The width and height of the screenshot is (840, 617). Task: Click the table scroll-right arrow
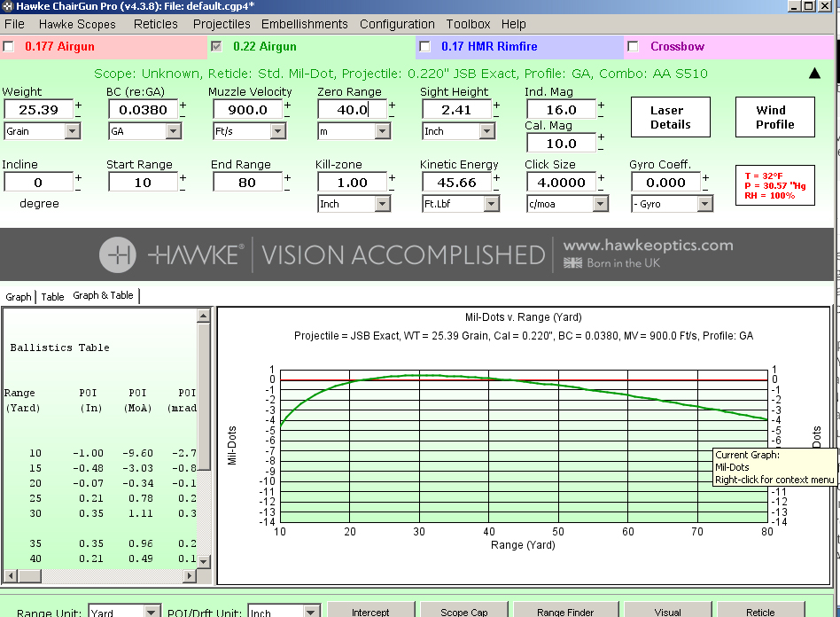189,575
